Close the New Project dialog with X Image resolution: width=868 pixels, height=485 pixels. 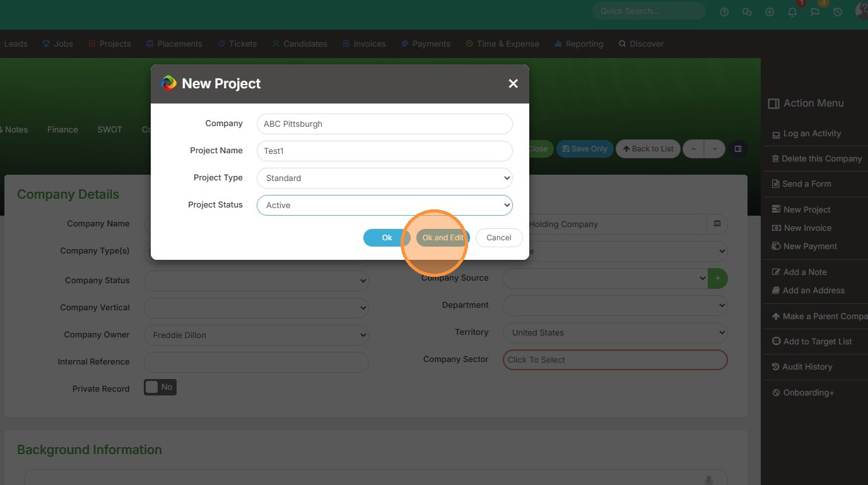point(513,83)
